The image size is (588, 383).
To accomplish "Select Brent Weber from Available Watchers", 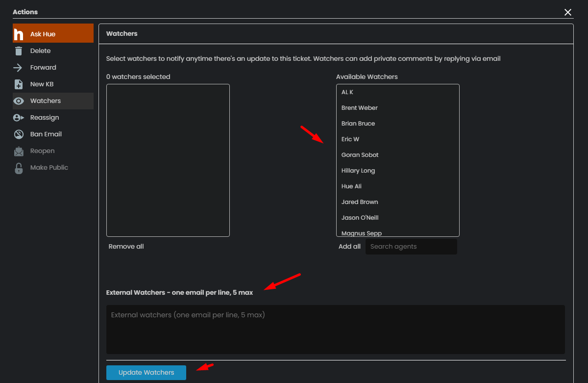I will (360, 108).
